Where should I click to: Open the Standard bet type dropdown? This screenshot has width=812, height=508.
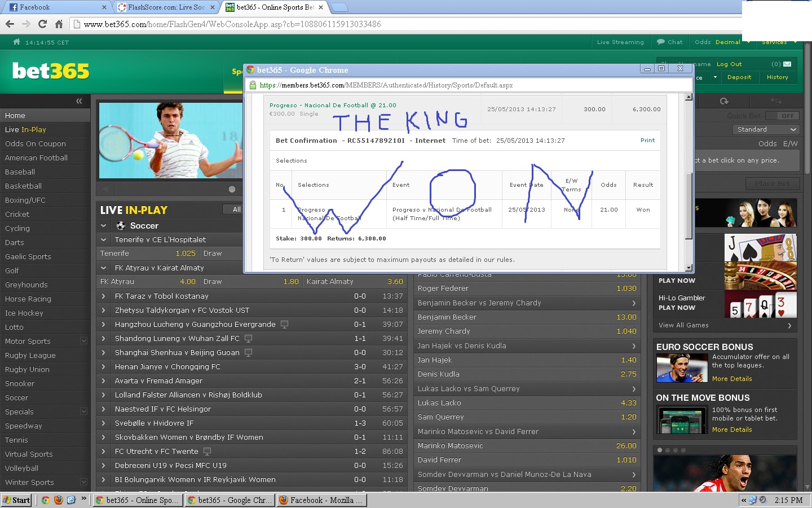coord(766,129)
